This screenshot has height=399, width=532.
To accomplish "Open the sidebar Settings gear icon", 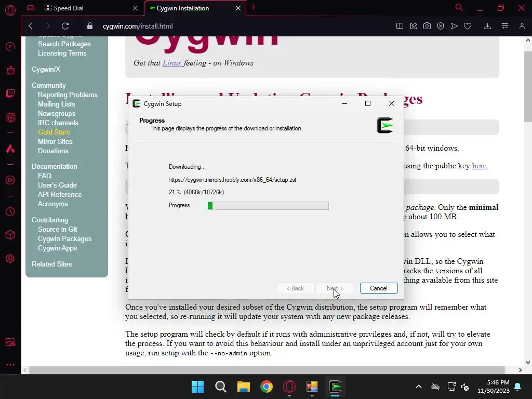I will tap(10, 259).
